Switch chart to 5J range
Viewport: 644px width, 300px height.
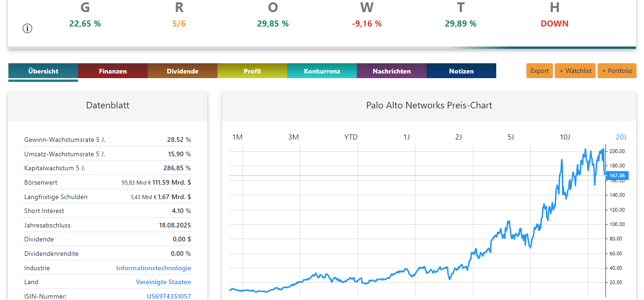pos(511,137)
